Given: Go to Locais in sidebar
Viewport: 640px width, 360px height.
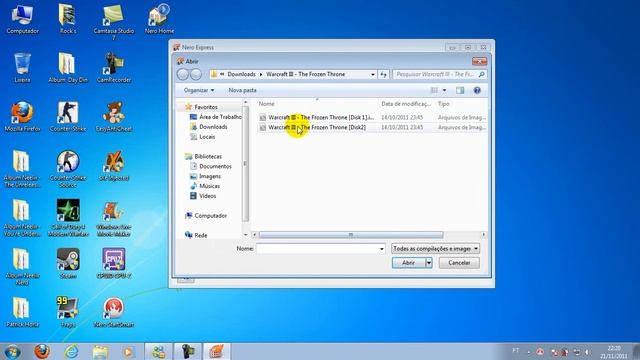Looking at the screenshot, I should click(202, 137).
